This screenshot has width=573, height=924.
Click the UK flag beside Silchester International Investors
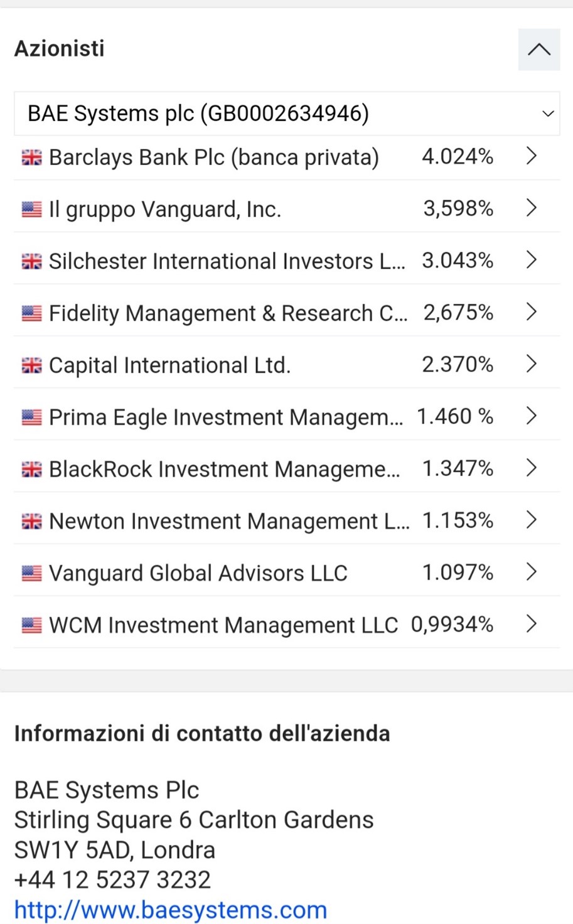[x=31, y=261]
